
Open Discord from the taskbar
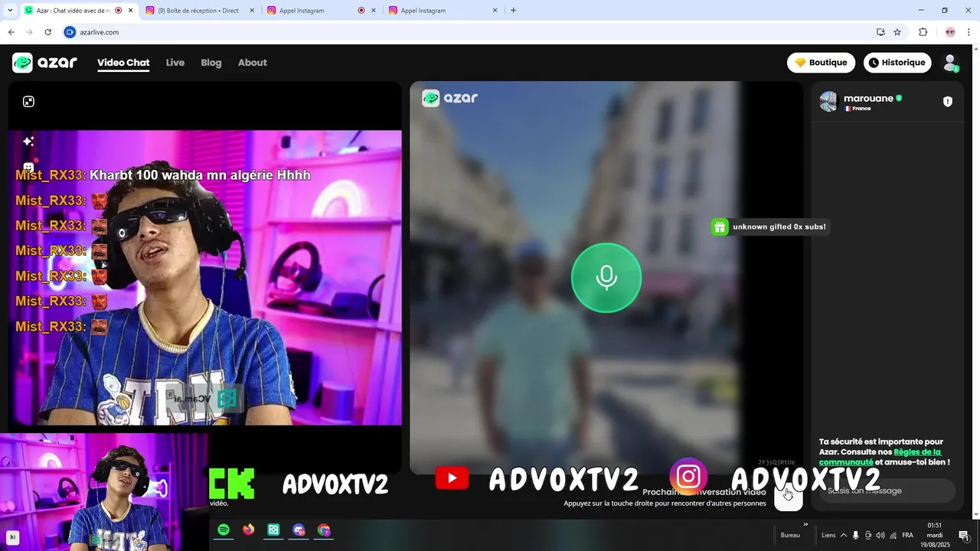(299, 530)
